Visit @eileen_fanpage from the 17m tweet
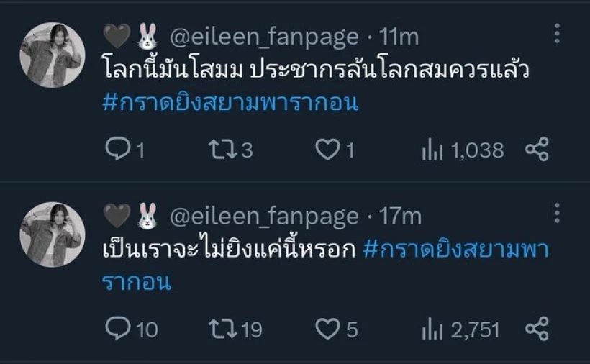The height and width of the screenshot is (364, 590). coord(263,216)
